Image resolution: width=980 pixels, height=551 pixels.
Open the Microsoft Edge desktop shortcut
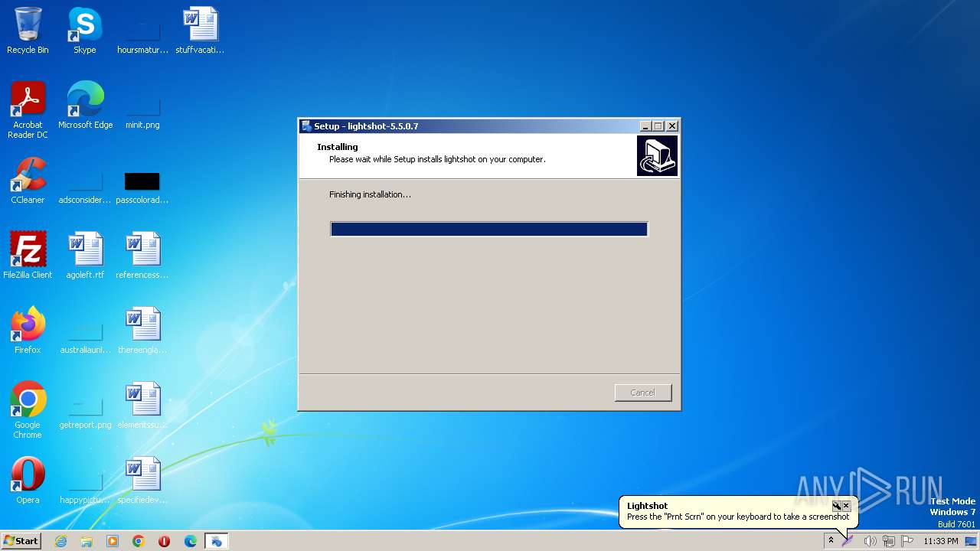pyautogui.click(x=85, y=106)
